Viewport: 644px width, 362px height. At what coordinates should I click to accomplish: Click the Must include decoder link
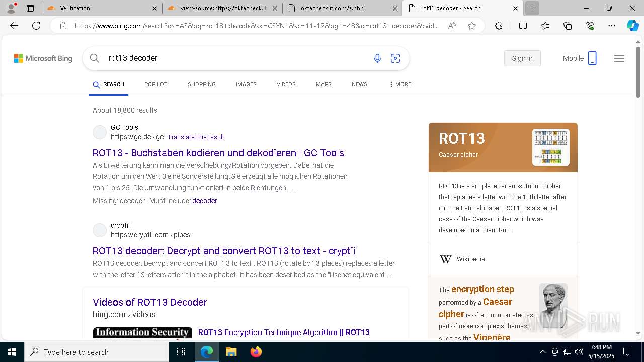(204, 201)
